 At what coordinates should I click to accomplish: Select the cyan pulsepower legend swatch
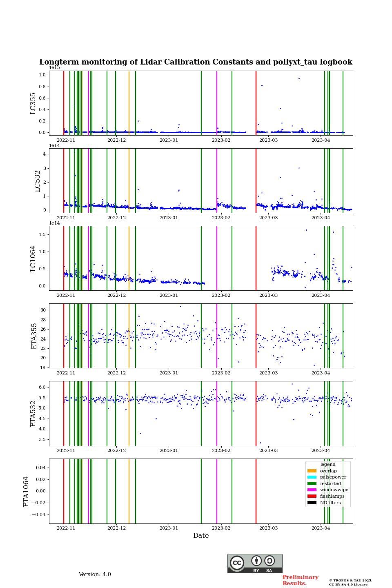(312, 477)
